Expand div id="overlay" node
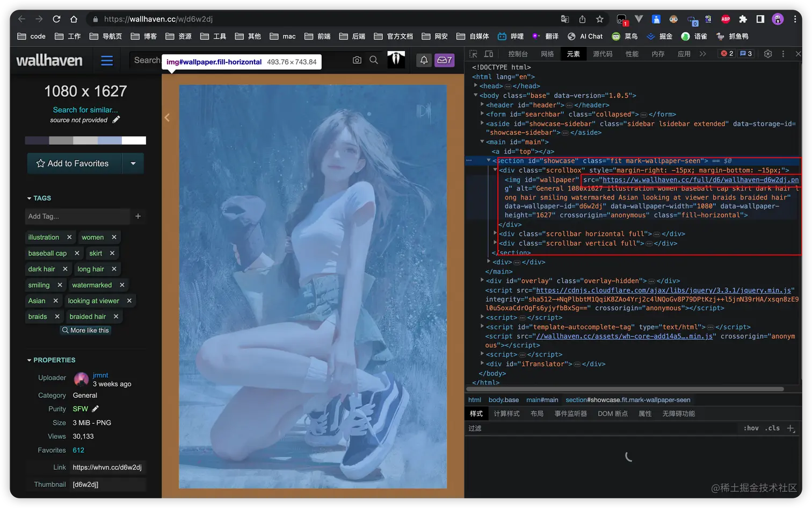Screen dimensions: 812x508 [x=482, y=281]
